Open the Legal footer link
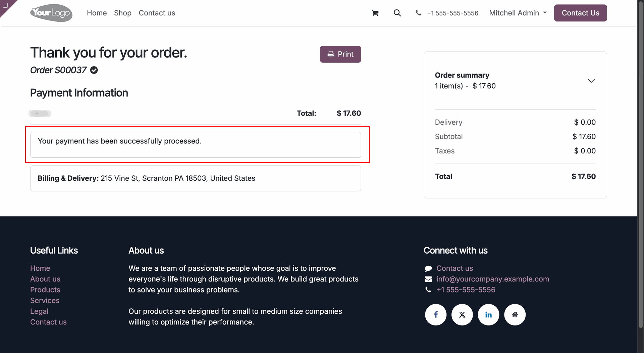 [39, 311]
